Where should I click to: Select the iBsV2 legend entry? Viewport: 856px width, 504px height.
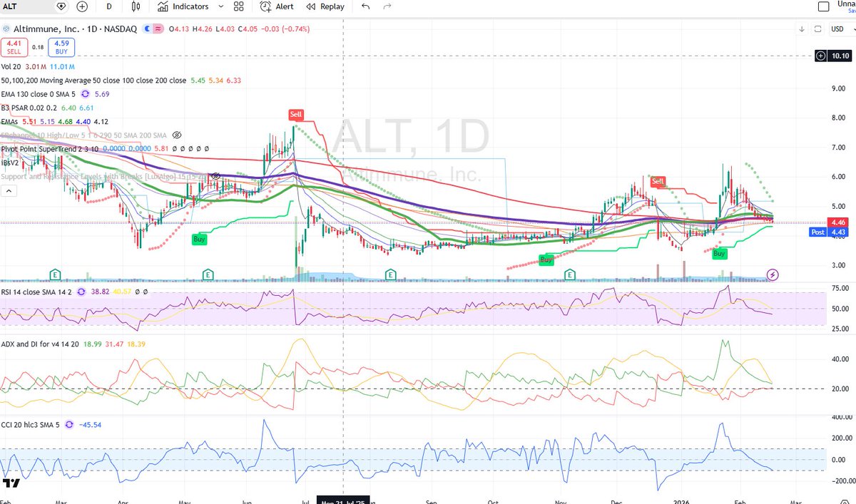click(11, 162)
